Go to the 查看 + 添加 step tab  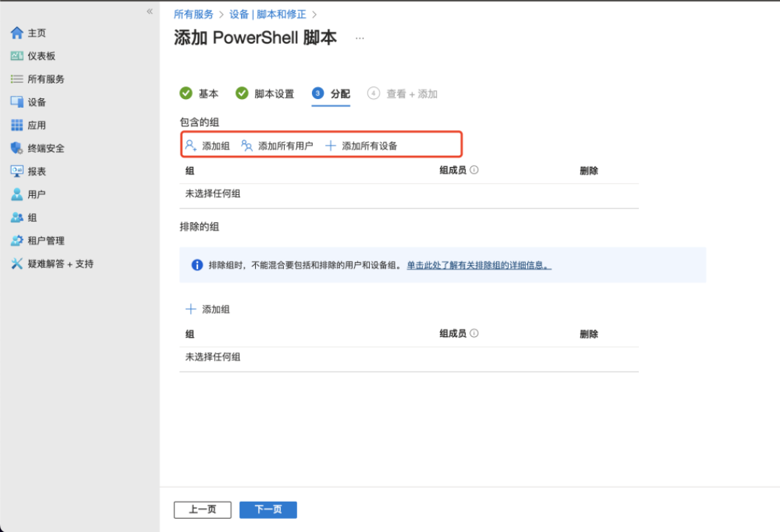pos(412,94)
